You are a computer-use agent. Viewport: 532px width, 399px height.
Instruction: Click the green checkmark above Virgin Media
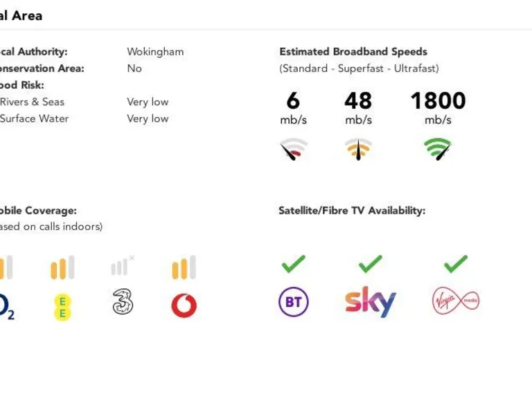point(456,264)
